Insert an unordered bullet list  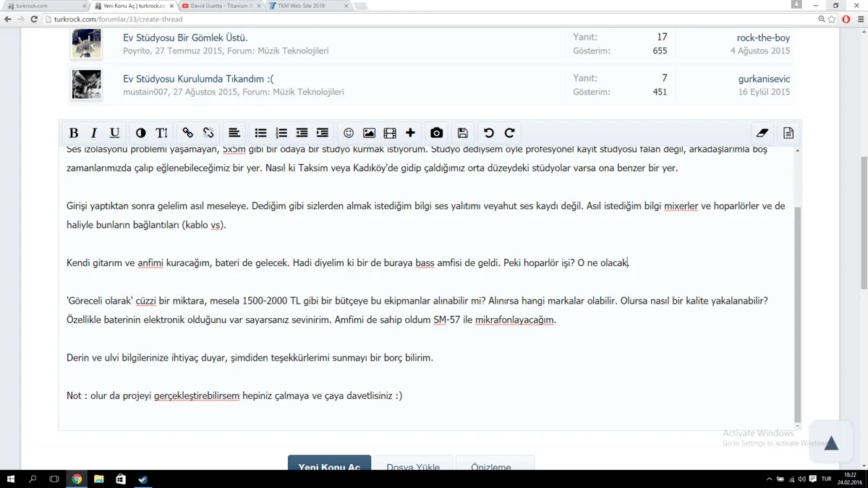(x=260, y=133)
